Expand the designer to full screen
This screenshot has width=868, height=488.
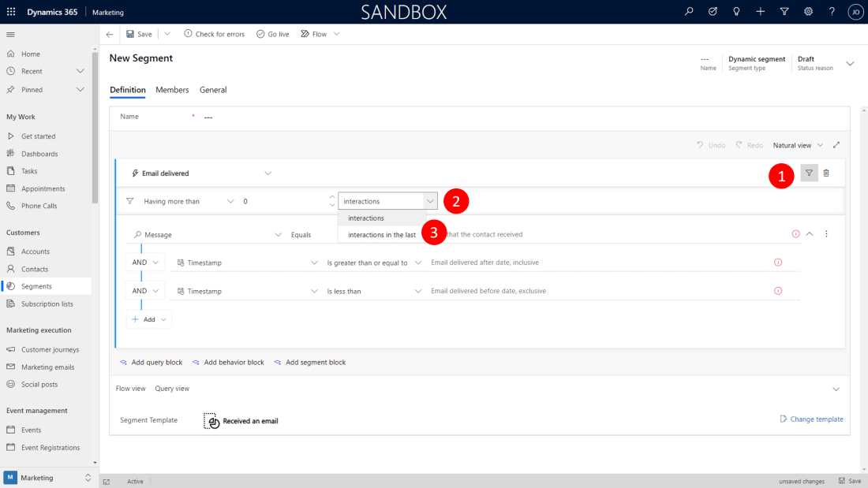(836, 145)
